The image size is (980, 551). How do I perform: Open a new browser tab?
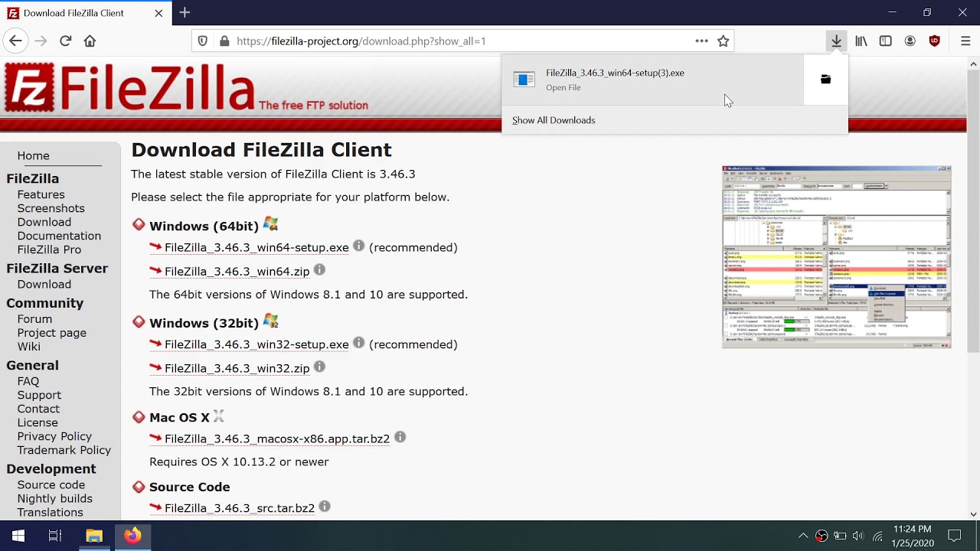tap(185, 12)
